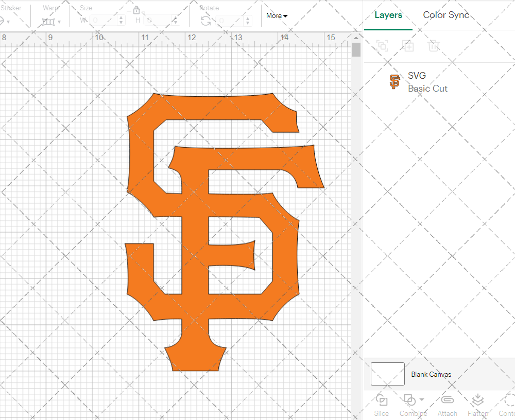Screen dimensions: 515x420
Task: Click the Blank Canvas label
Action: click(x=431, y=374)
